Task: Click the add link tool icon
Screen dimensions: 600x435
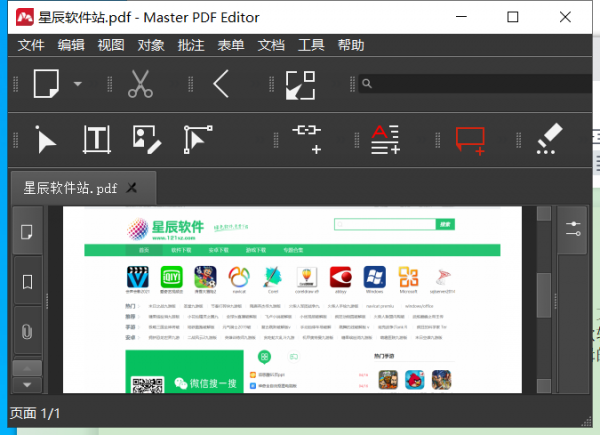Action: [307, 140]
